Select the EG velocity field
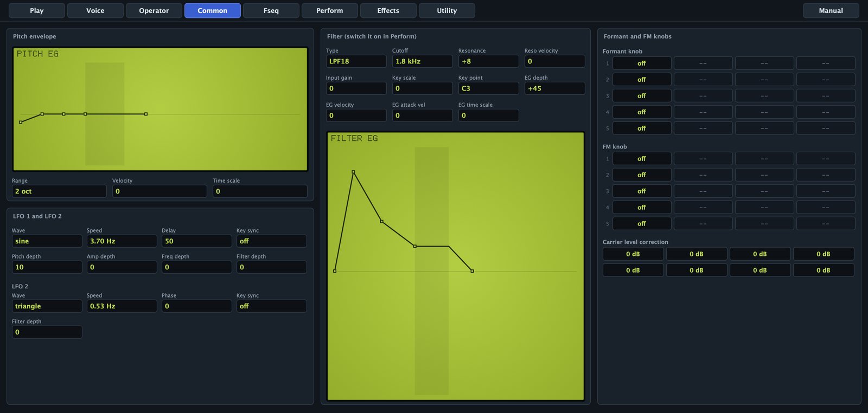Image resolution: width=868 pixels, height=413 pixels. pyautogui.click(x=356, y=115)
